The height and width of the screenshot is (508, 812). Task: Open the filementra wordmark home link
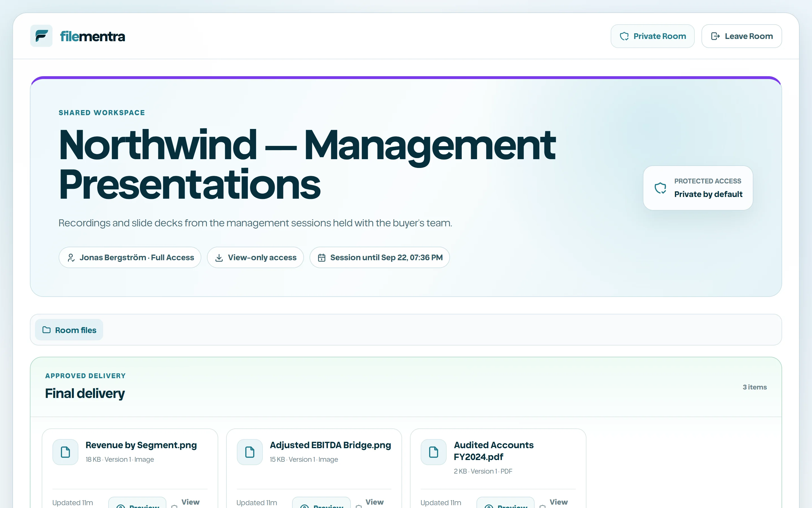[92, 36]
